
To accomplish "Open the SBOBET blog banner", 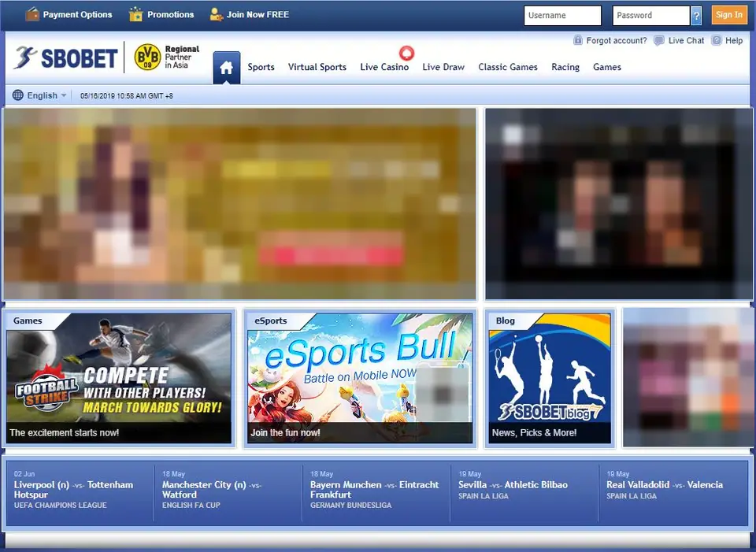I will [550, 378].
